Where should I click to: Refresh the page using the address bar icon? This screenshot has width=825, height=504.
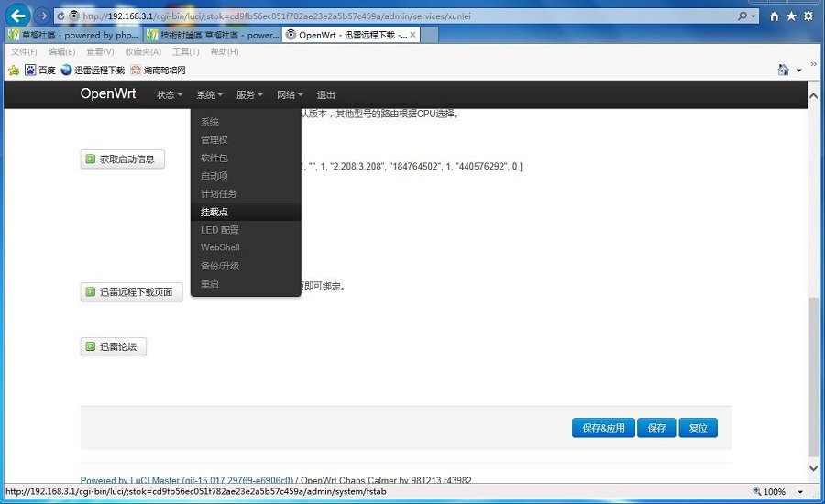click(60, 16)
